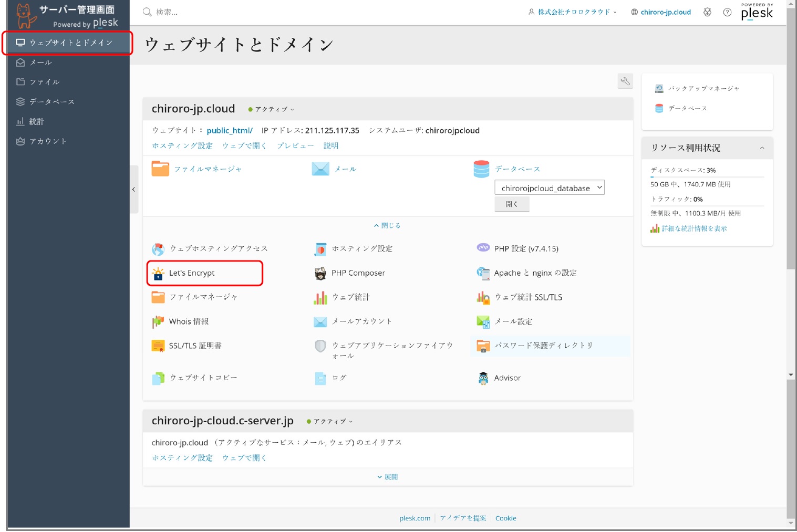Open the PHP Composer tool
Image resolution: width=797 pixels, height=532 pixels.
[349, 273]
